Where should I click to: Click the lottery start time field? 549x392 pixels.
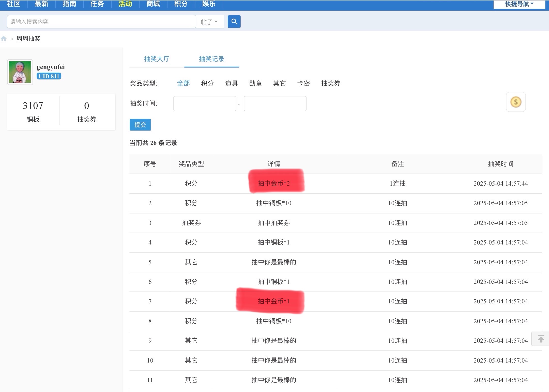[204, 104]
